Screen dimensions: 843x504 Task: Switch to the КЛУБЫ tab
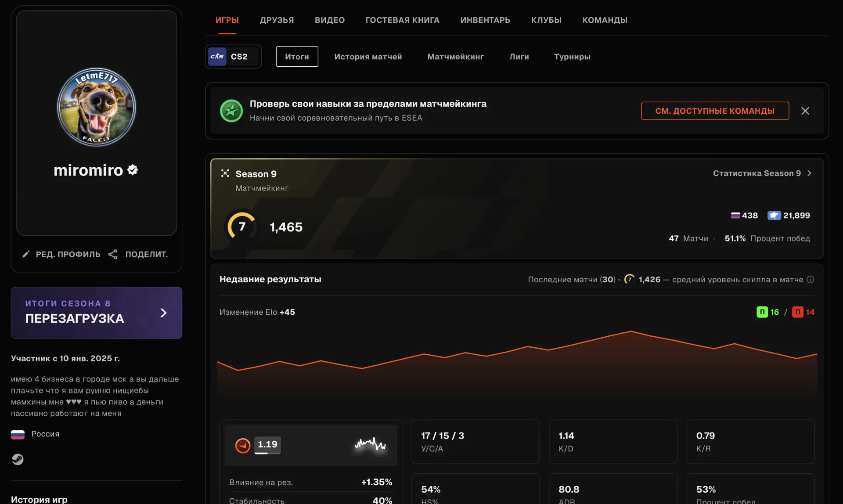click(546, 20)
